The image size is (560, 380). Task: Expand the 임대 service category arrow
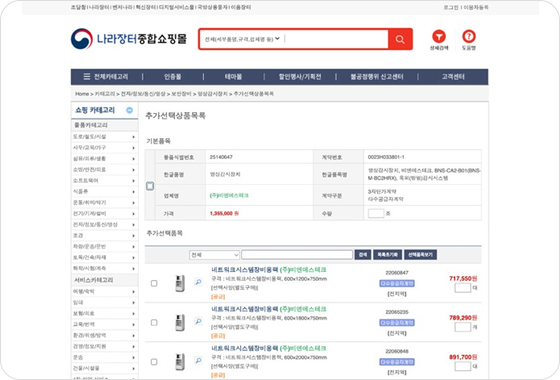click(x=134, y=302)
